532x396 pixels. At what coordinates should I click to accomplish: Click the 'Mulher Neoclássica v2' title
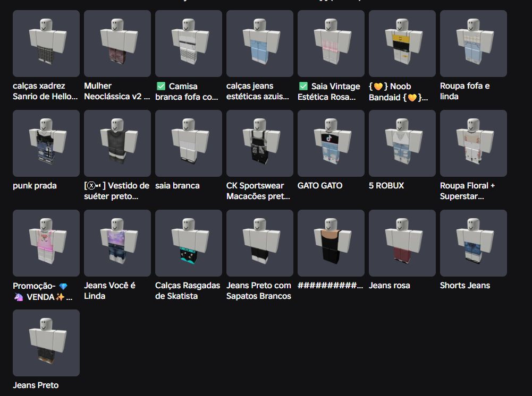coord(117,91)
